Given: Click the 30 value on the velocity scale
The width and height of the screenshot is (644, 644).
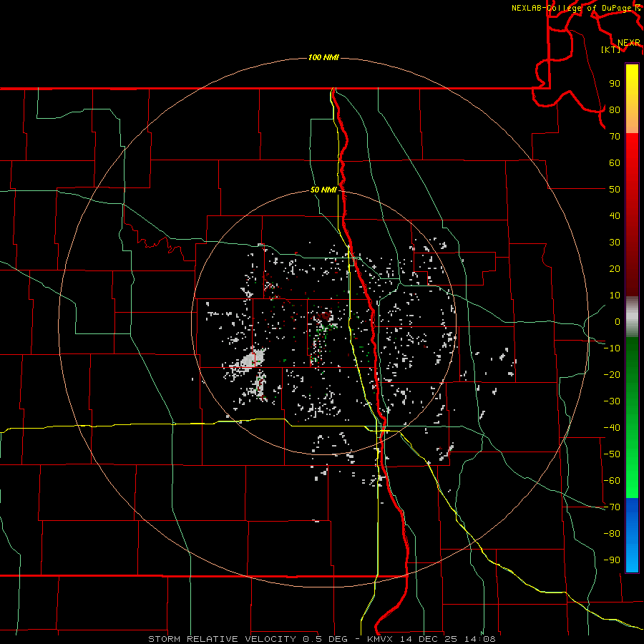Looking at the screenshot, I should coord(615,243).
